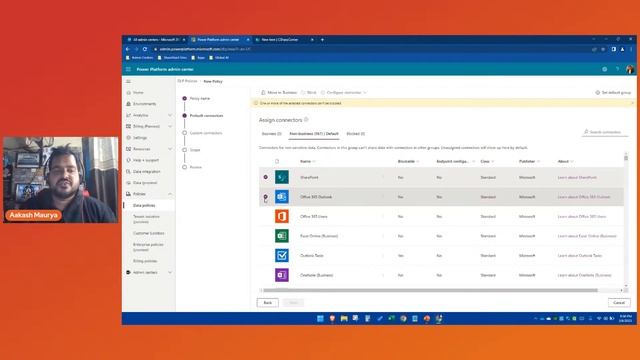Image resolution: width=640 pixels, height=360 pixels.
Task: Click the Office 365 Users connector icon
Action: coord(282,216)
